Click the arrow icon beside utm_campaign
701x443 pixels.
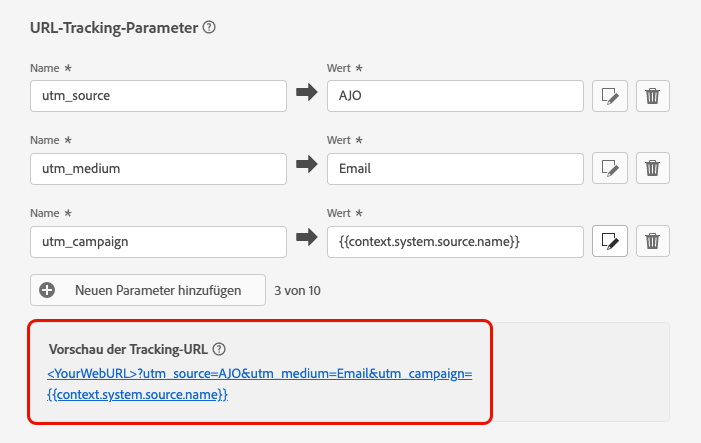click(x=306, y=241)
